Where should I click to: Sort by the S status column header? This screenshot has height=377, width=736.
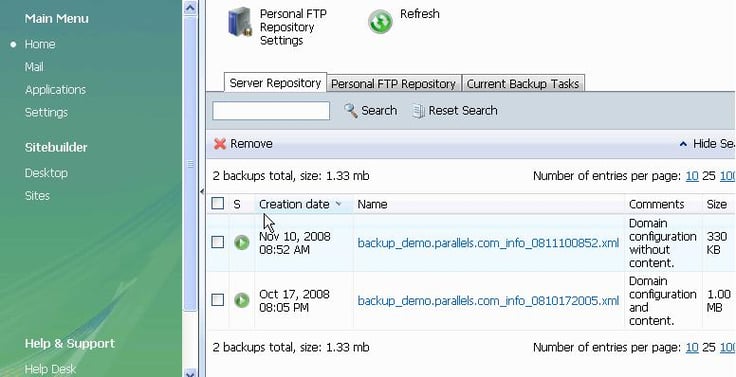237,204
